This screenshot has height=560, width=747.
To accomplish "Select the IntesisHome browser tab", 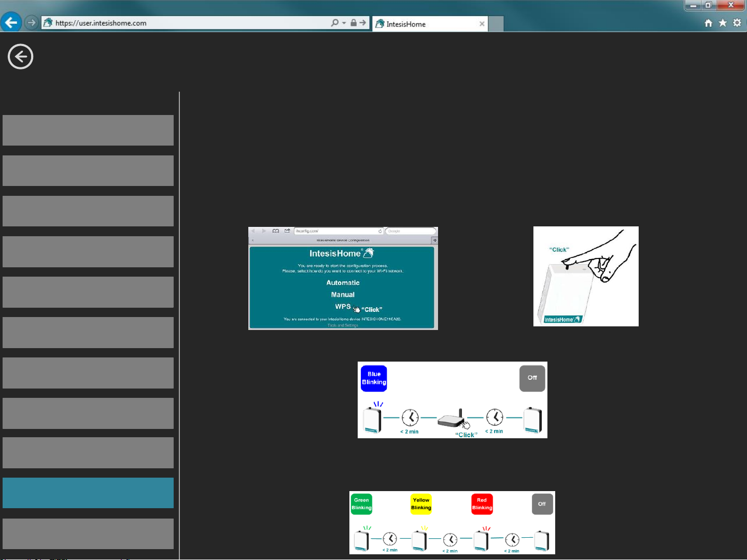I will pos(430,24).
